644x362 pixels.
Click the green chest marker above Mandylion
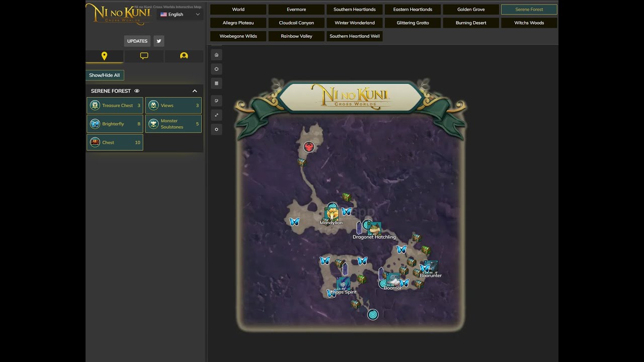[346, 197]
